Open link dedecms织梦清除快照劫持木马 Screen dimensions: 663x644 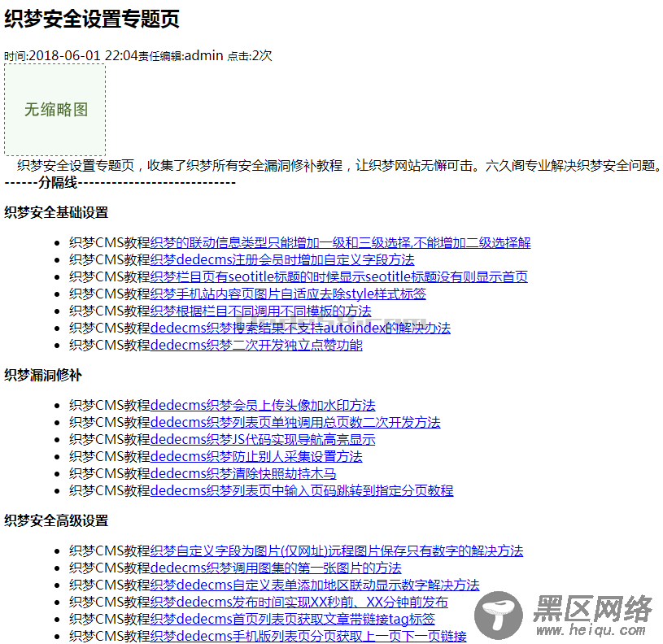[x=243, y=474]
